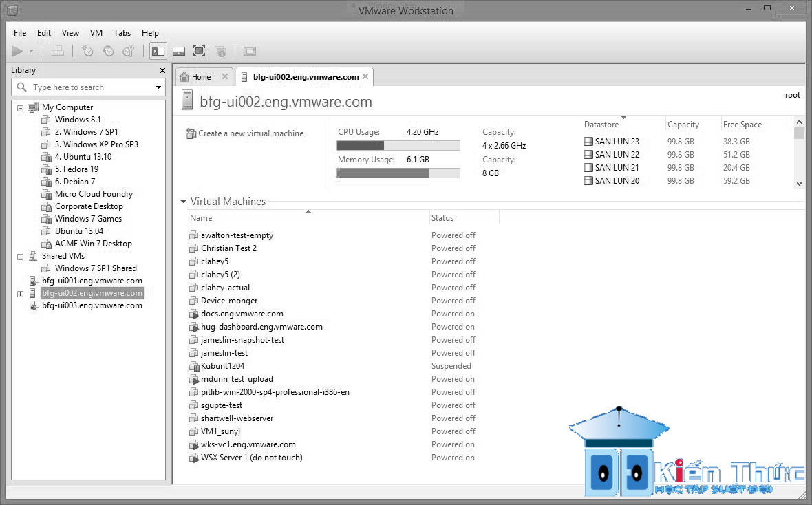Click the Power On play button in toolbar
Screen dimensions: 812x505
pos(17,51)
